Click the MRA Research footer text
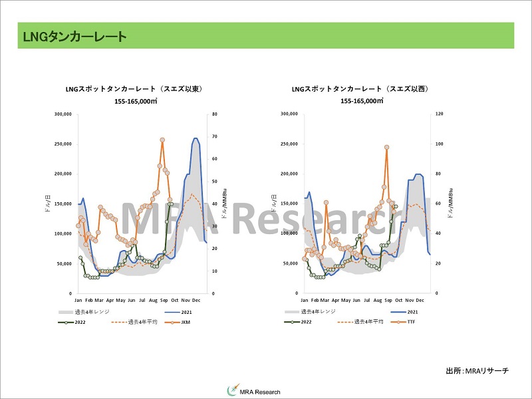This screenshot has width=532, height=399. pos(260,392)
